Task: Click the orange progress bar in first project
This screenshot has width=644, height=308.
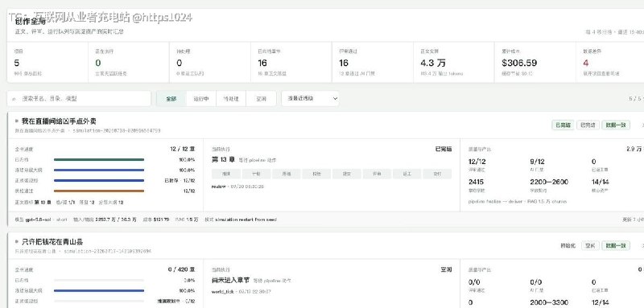Action: 99,191
